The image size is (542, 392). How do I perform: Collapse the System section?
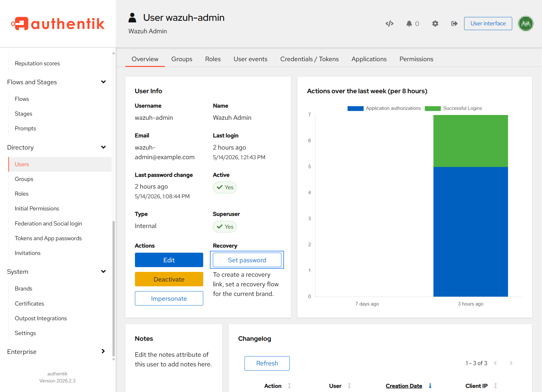tap(104, 272)
